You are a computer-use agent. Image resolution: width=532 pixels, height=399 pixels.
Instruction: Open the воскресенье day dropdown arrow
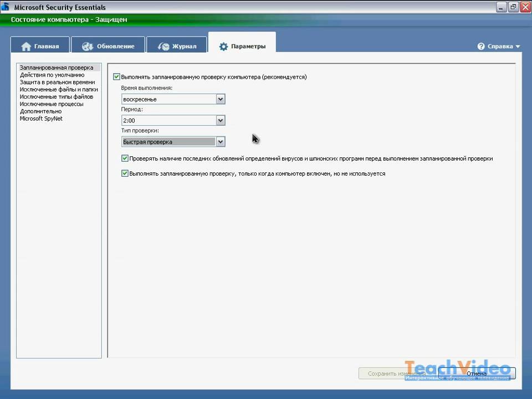click(x=221, y=99)
